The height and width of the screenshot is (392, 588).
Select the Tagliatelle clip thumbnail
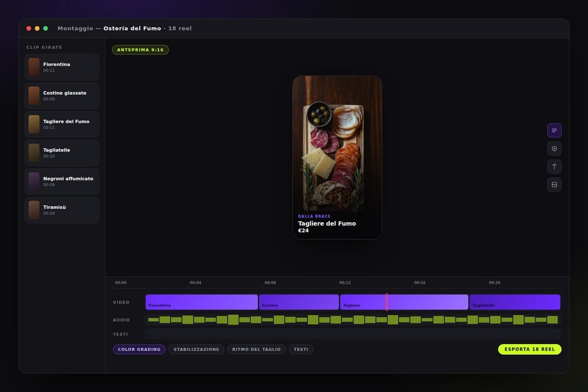click(x=34, y=153)
